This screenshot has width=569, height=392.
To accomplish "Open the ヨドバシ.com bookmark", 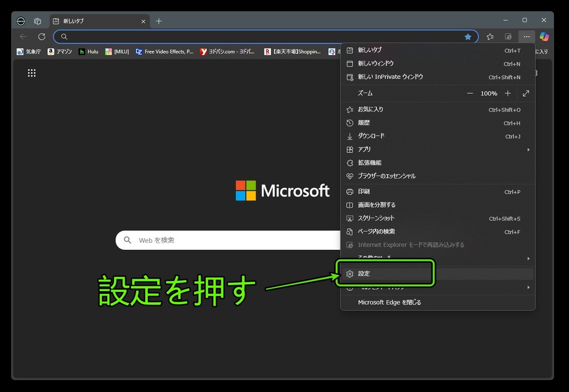I will (x=227, y=52).
